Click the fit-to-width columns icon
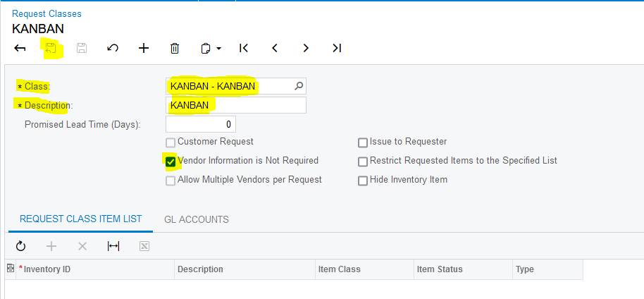The height and width of the screenshot is (299, 644). pos(113,246)
